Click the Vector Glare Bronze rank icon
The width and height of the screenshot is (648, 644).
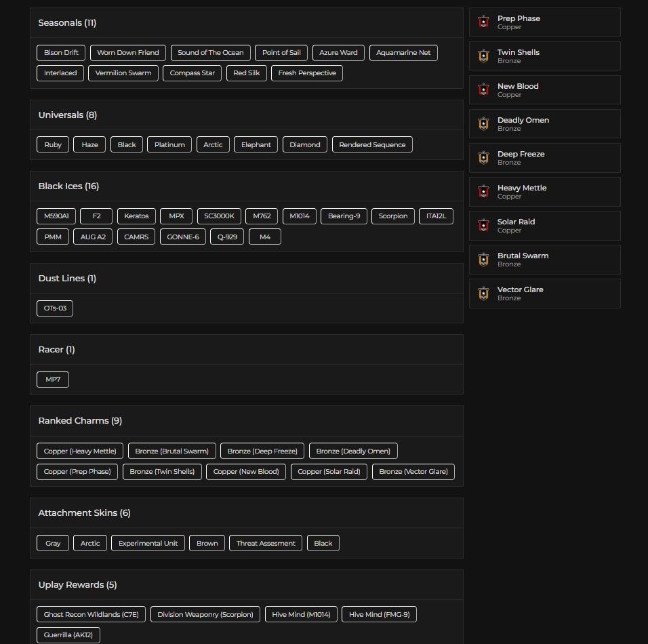[x=483, y=293]
